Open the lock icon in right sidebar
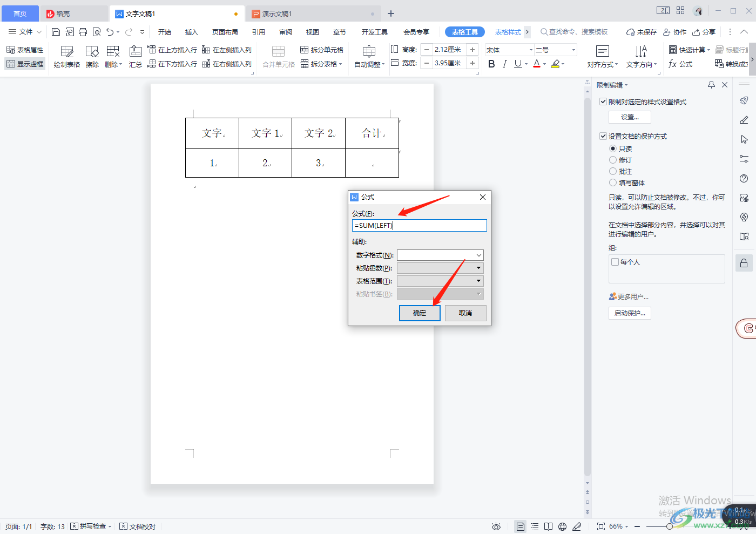756x534 pixels. click(744, 263)
